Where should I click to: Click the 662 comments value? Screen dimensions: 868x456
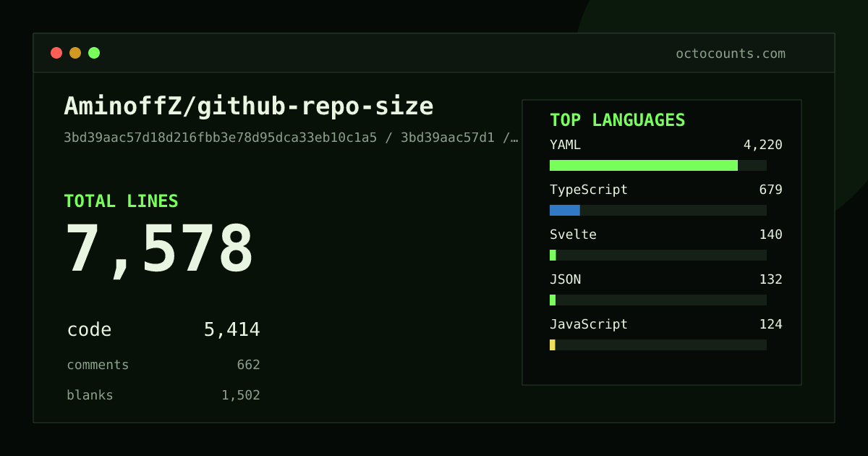pos(248,365)
